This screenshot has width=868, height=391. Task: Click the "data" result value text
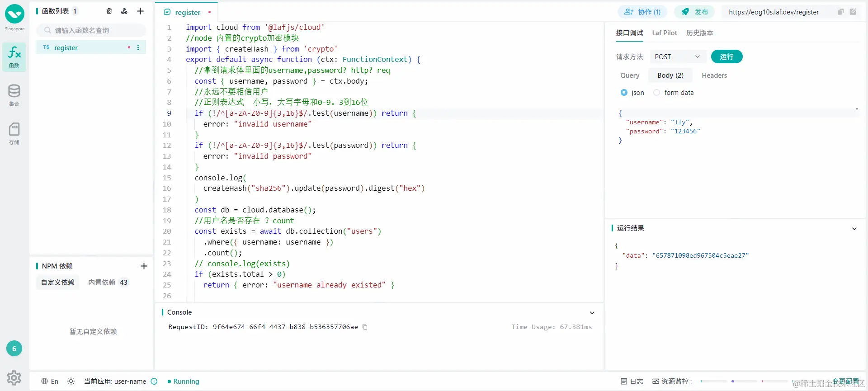[x=700, y=255]
